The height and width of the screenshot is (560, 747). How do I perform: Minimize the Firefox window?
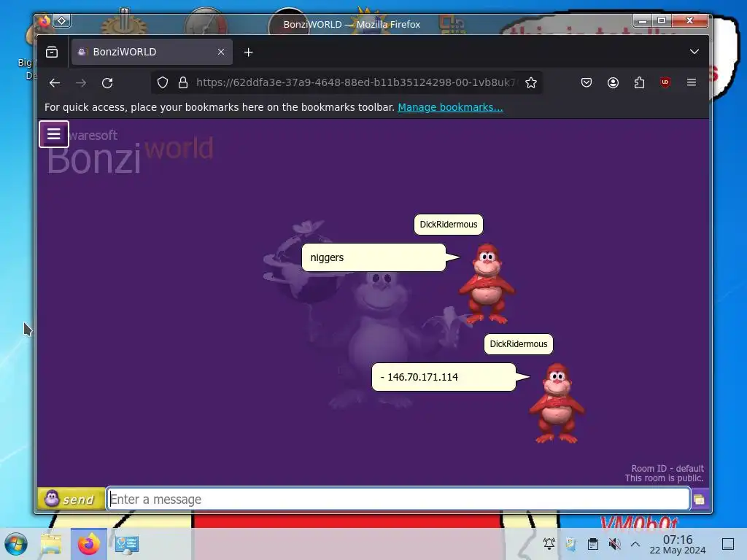coord(643,20)
